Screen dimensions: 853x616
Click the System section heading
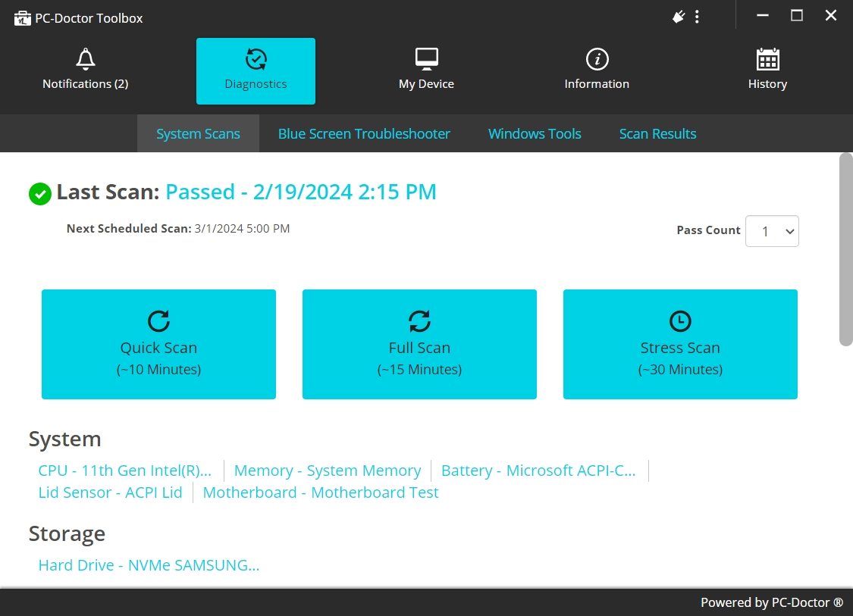64,439
